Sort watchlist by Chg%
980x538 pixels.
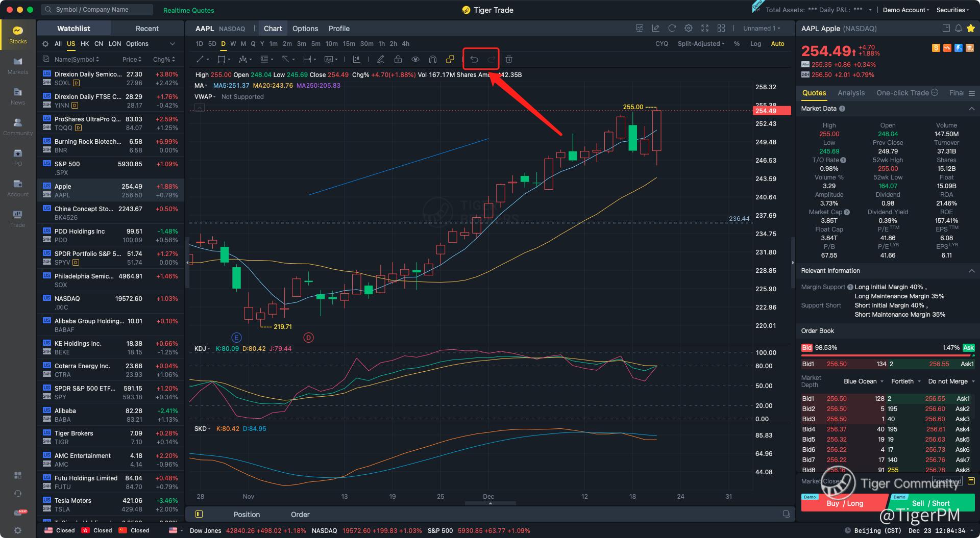pos(164,59)
